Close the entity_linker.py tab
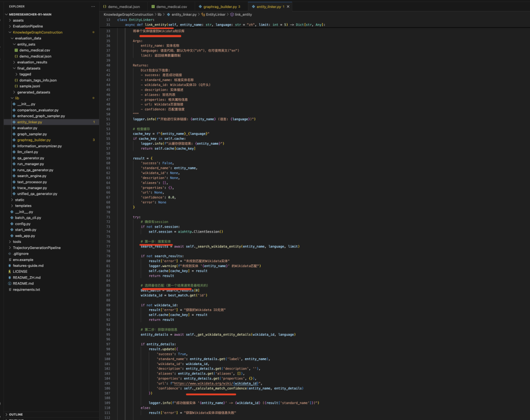This screenshot has height=420, width=530. tap(288, 6)
